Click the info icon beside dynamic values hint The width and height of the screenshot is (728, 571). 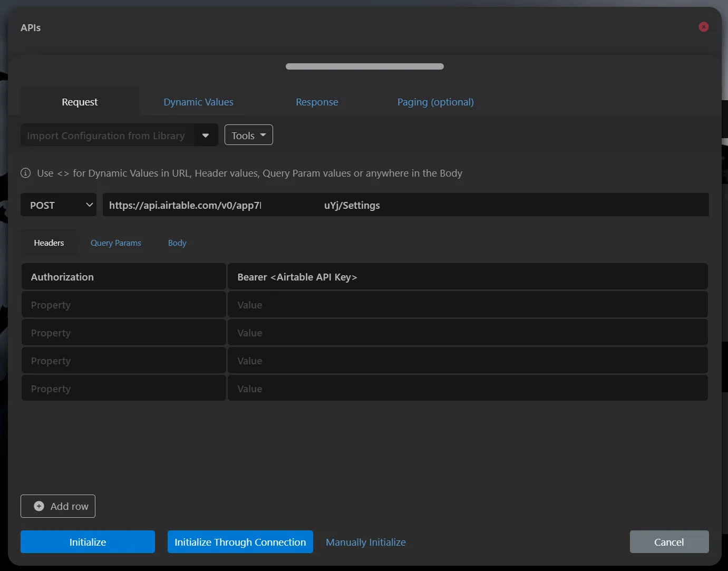[x=25, y=173]
